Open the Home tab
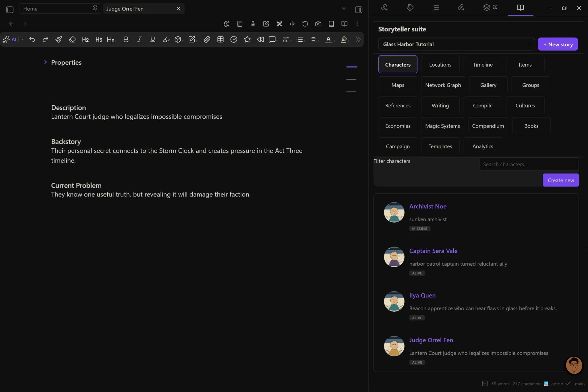Viewport: 588px width, 392px height. click(x=60, y=9)
